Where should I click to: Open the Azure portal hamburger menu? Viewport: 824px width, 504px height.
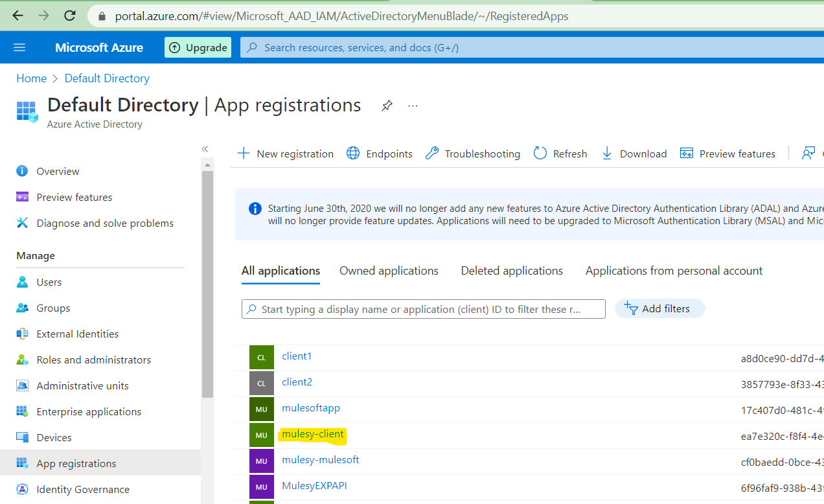click(x=19, y=47)
